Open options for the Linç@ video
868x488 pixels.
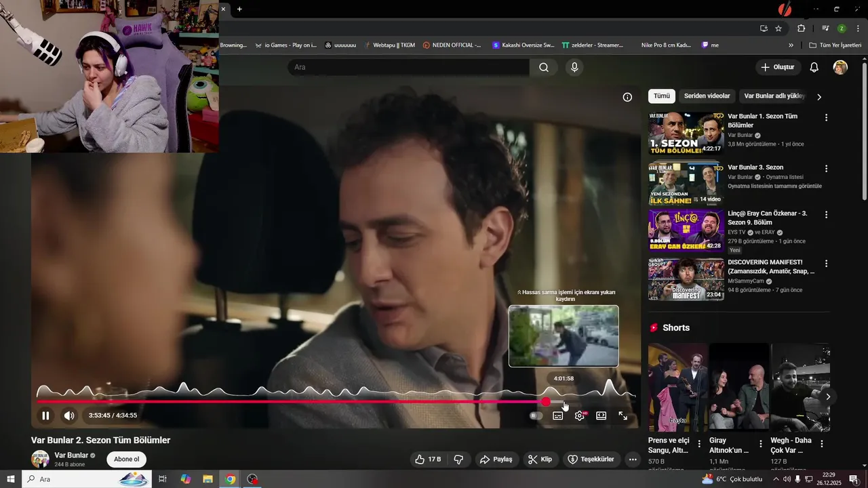tap(826, 214)
